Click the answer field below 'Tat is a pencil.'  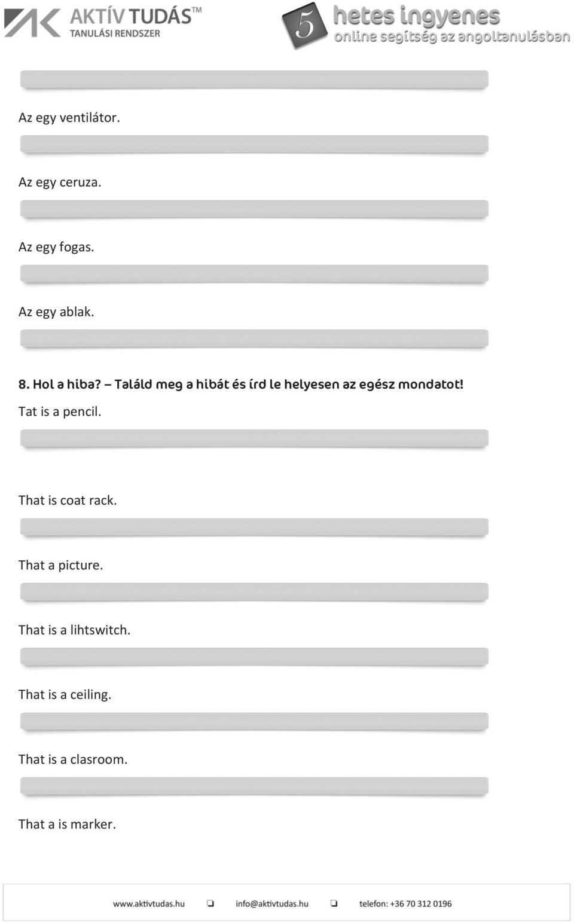(x=254, y=438)
